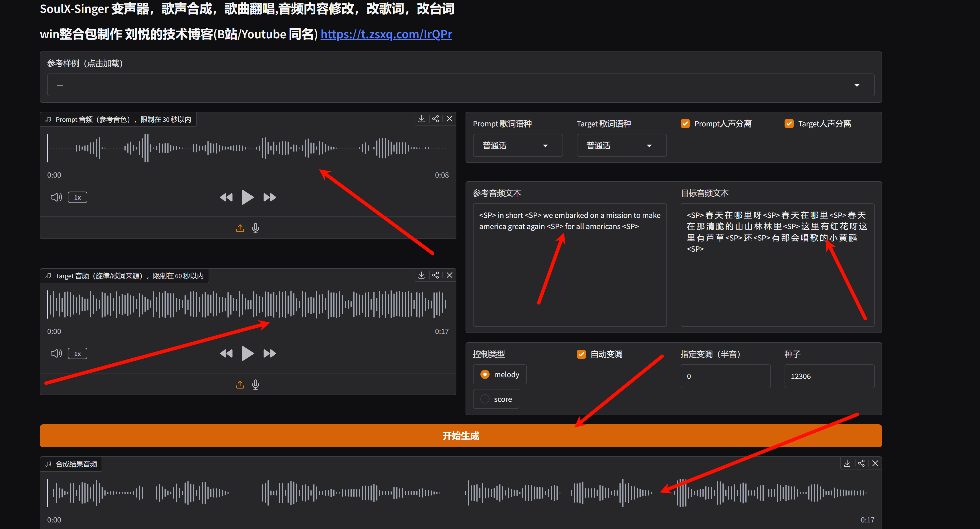Click microphone record icon under Prompt audio

[255, 228]
